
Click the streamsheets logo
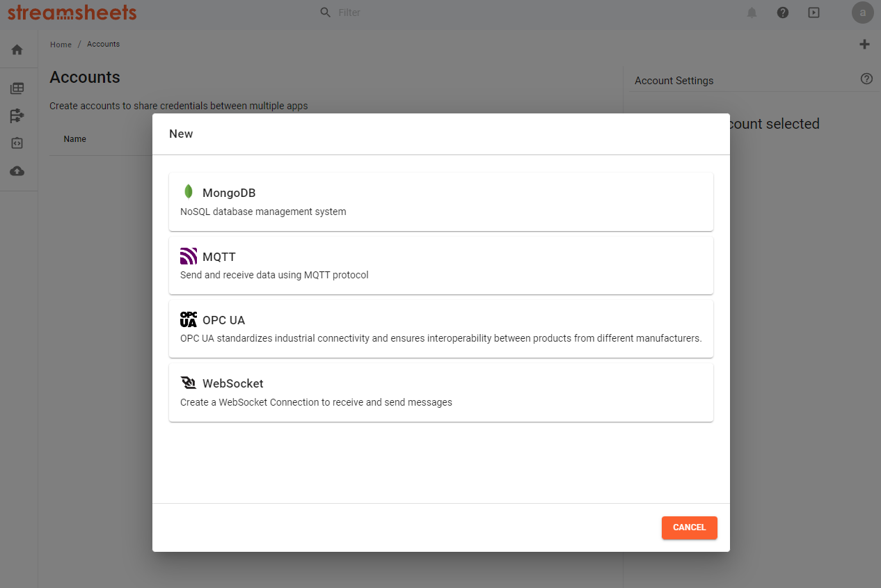[x=72, y=12]
